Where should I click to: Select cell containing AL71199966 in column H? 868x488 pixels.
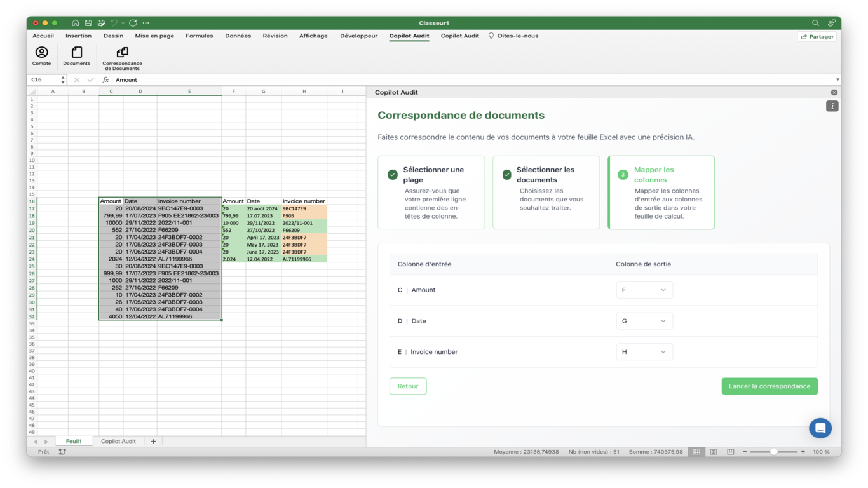click(x=304, y=259)
